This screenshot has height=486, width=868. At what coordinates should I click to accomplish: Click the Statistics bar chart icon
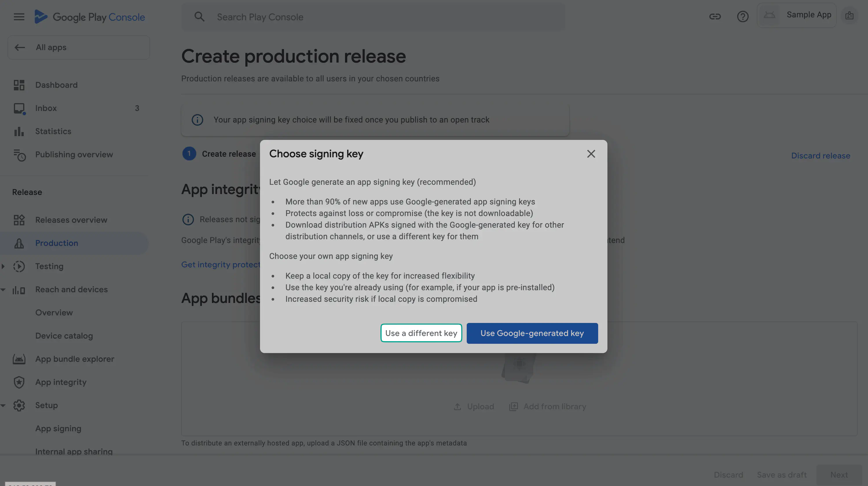19,131
